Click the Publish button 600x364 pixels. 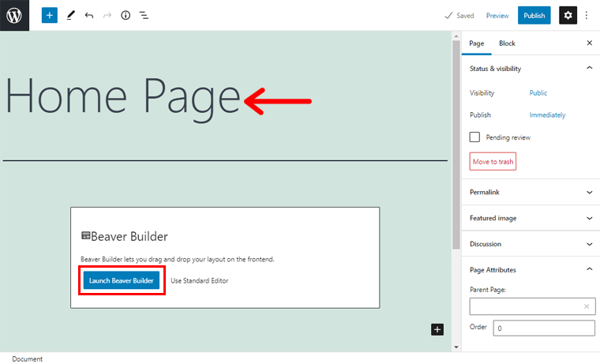tap(534, 15)
